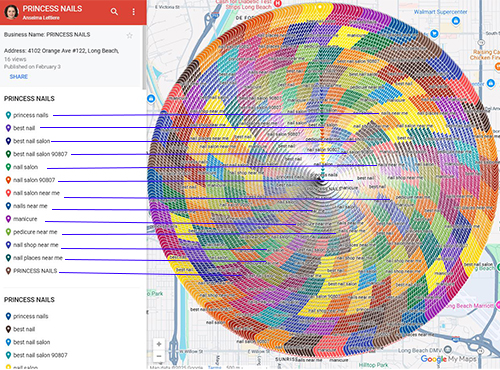Select the teal-pinned 'best nail salon 90807' entry

point(40,355)
